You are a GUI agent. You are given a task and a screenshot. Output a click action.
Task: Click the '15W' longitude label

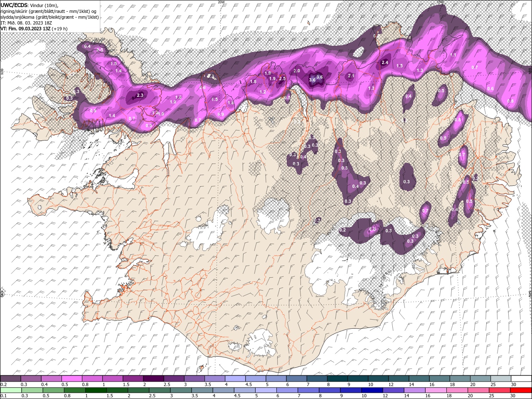tap(440, 2)
